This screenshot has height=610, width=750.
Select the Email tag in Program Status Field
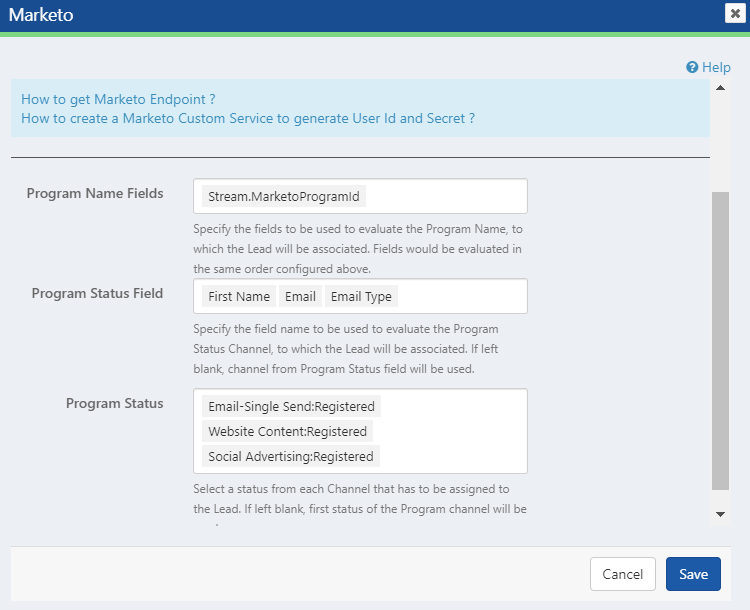coord(300,297)
